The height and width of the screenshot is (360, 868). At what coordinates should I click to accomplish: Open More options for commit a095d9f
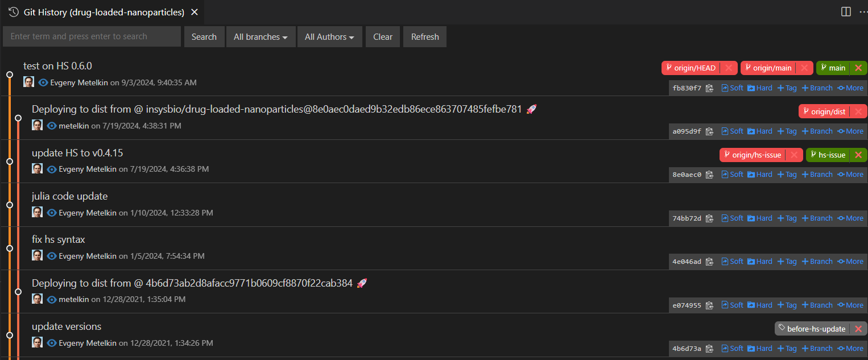click(850, 131)
